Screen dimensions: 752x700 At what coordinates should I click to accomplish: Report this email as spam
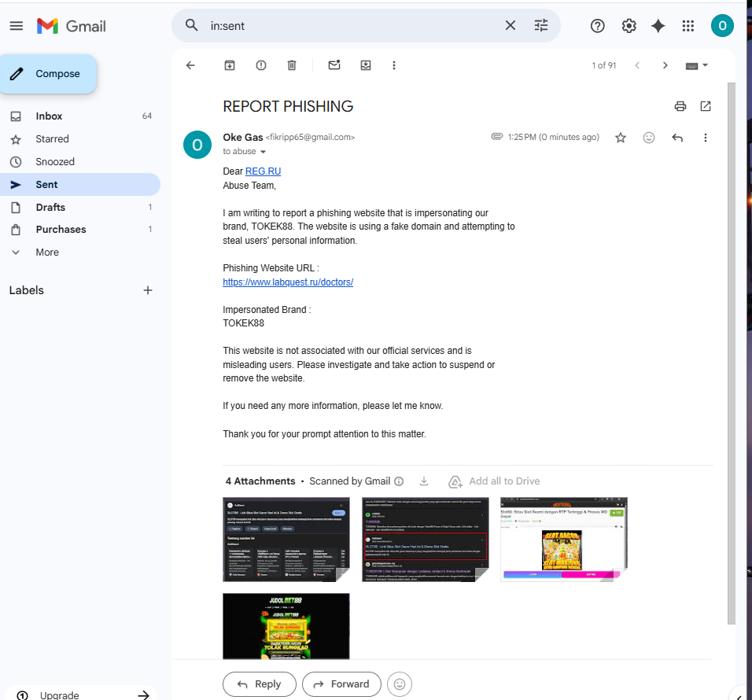[261, 65]
